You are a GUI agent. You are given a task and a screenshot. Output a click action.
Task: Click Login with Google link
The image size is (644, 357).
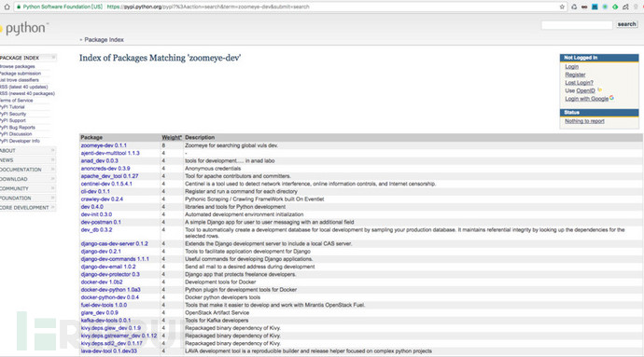(586, 99)
